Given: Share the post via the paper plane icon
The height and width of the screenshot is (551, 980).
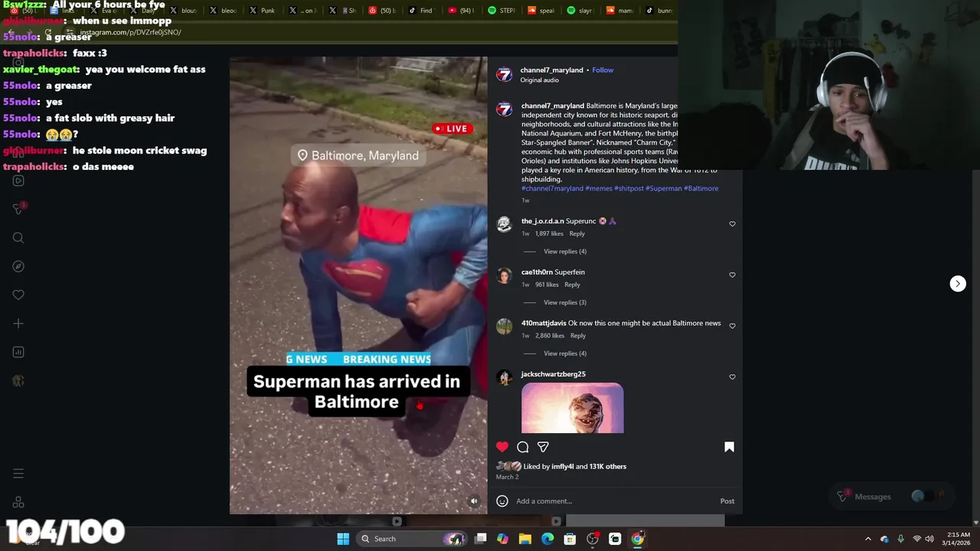Looking at the screenshot, I should click(x=543, y=447).
